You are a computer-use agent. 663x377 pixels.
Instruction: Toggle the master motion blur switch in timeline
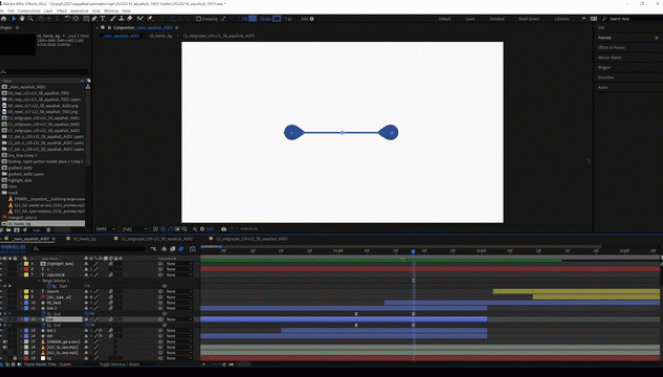pyautogui.click(x=181, y=249)
